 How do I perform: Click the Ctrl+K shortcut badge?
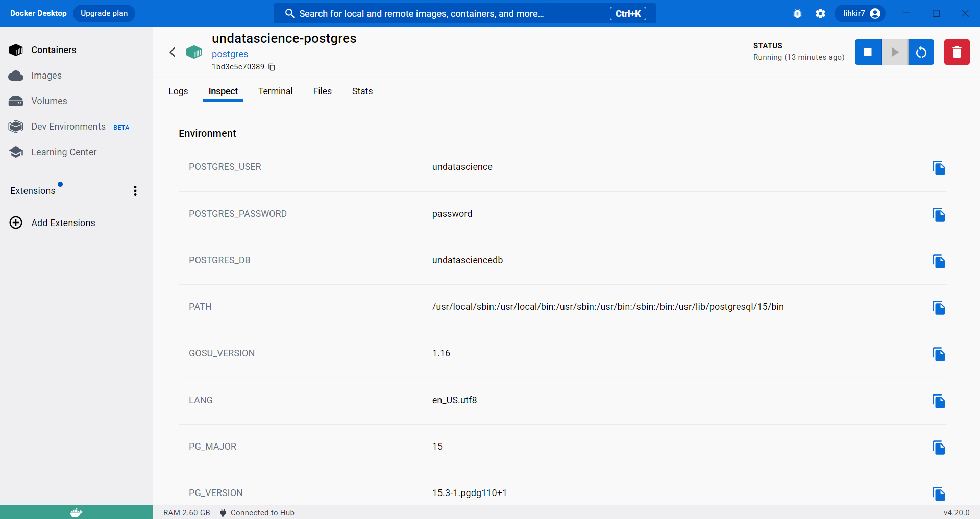(628, 14)
